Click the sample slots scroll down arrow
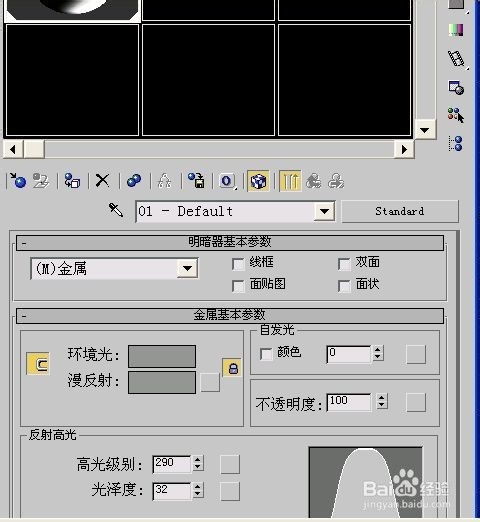This screenshot has height=522, width=480. 425,130
